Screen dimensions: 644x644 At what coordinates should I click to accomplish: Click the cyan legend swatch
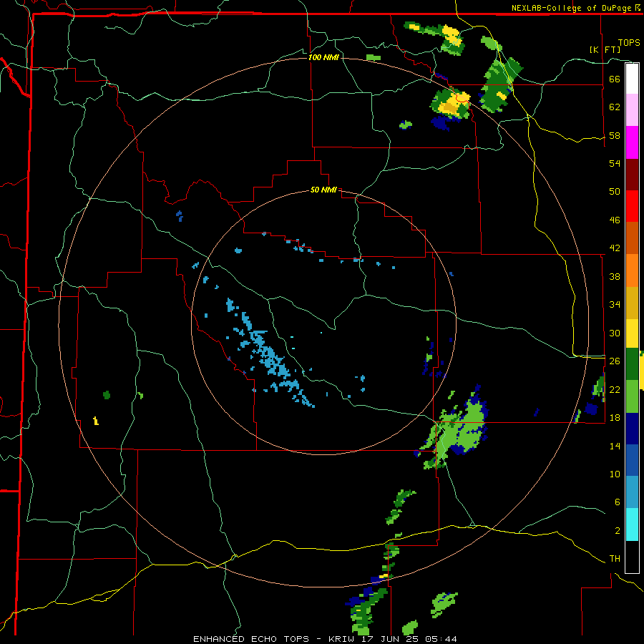[x=632, y=525]
